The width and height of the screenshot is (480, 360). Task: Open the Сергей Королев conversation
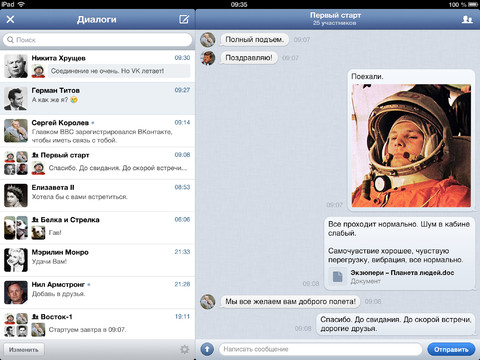97,131
